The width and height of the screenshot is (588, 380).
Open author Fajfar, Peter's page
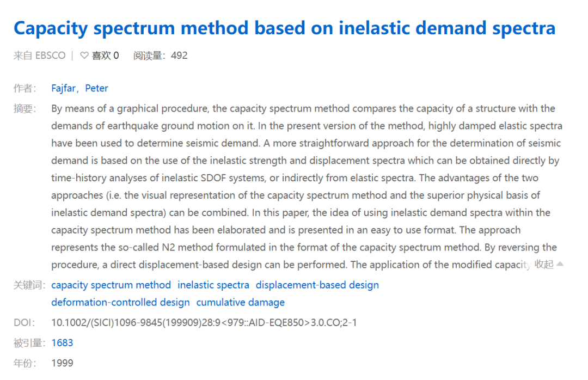[x=79, y=88]
